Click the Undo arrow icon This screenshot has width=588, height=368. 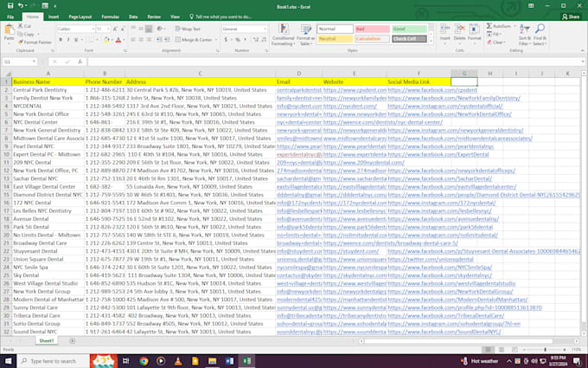(21, 6)
